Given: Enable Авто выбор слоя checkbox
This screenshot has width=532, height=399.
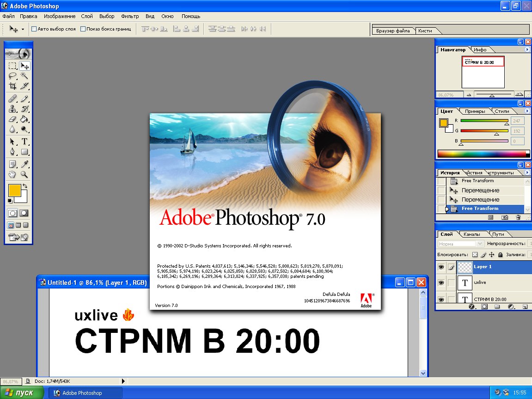Looking at the screenshot, I should click(34, 29).
